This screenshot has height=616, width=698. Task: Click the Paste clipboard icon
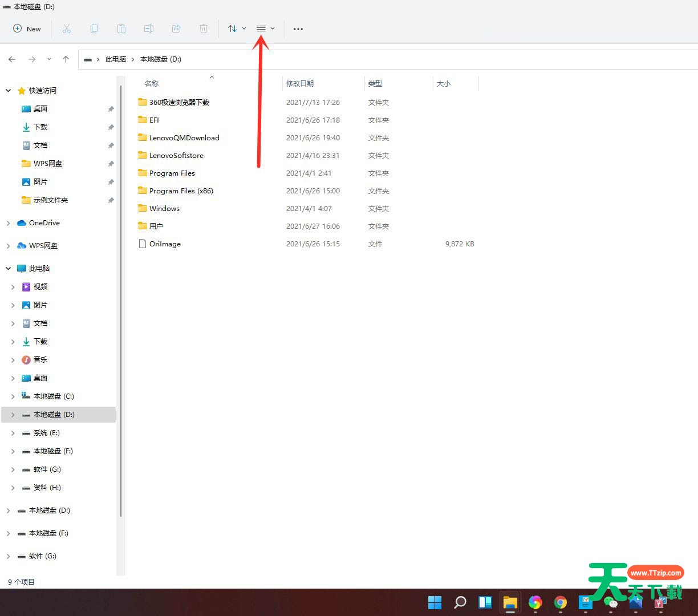pos(121,29)
